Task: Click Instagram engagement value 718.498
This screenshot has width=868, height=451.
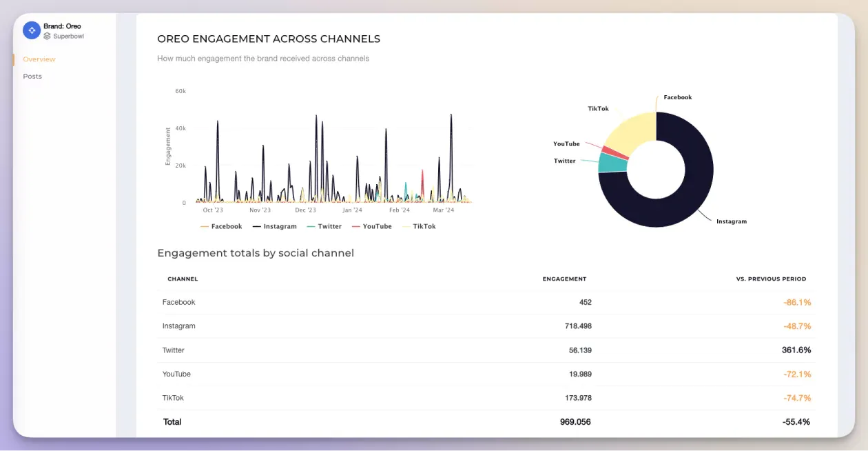Action: 578,326
